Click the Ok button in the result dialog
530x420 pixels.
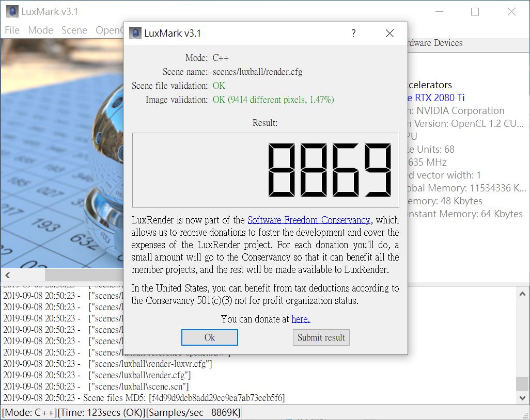pyautogui.click(x=210, y=337)
